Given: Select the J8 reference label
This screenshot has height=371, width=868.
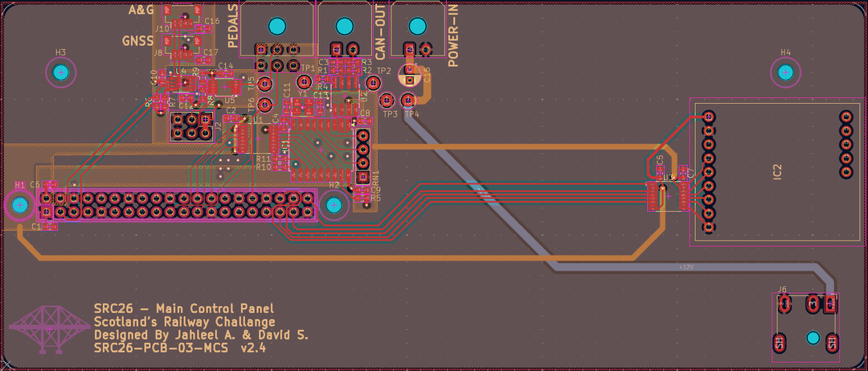Looking at the screenshot, I should tap(158, 53).
